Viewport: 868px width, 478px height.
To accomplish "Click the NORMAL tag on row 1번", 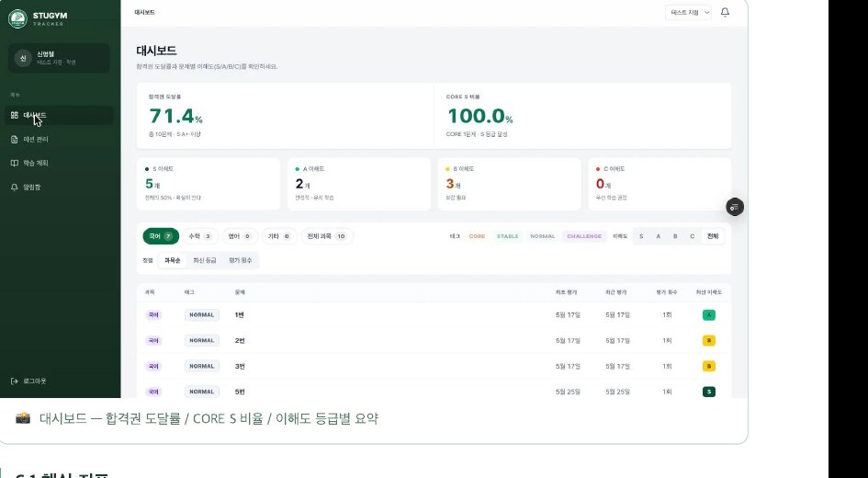I will coord(201,315).
